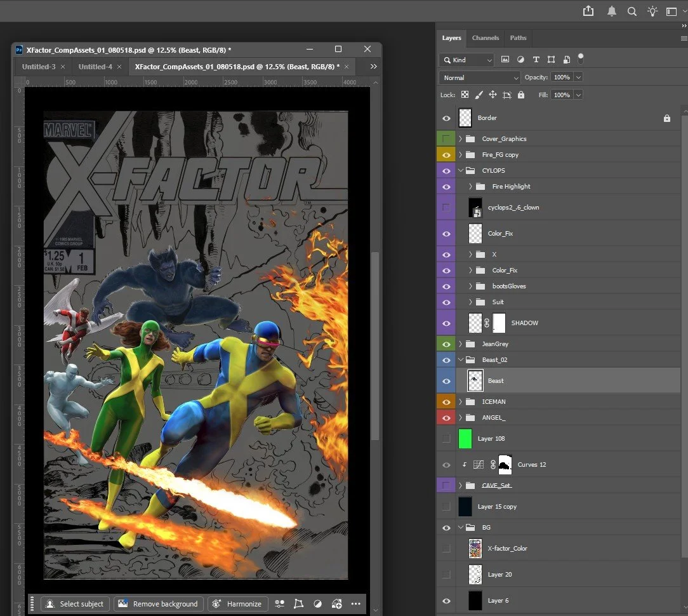Click the generate image icon in contextual bar
This screenshot has height=616, width=688.
coord(336,604)
